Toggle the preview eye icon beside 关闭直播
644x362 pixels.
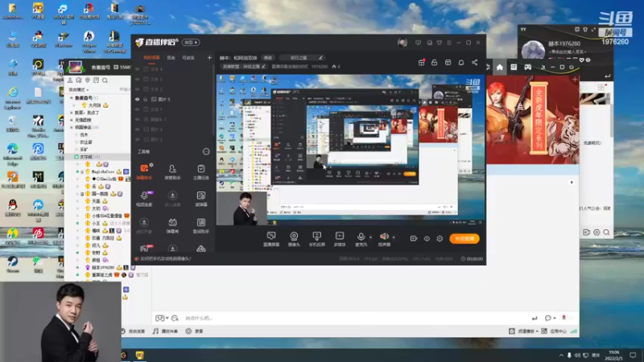[x=427, y=238]
